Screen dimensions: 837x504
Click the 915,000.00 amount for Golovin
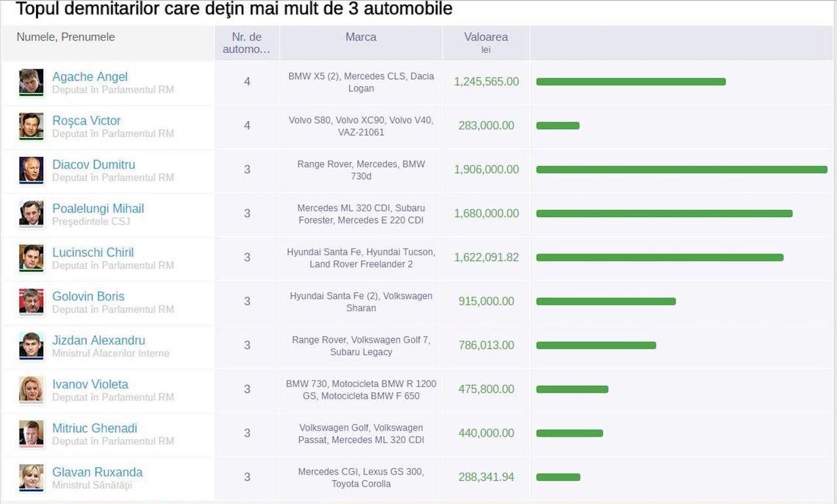487,301
